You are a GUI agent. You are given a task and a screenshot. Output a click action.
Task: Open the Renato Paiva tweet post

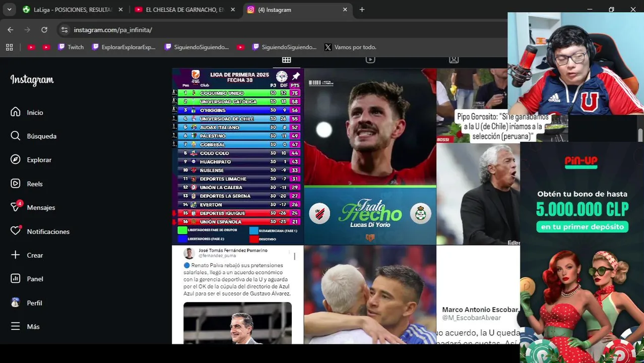pyautogui.click(x=237, y=295)
